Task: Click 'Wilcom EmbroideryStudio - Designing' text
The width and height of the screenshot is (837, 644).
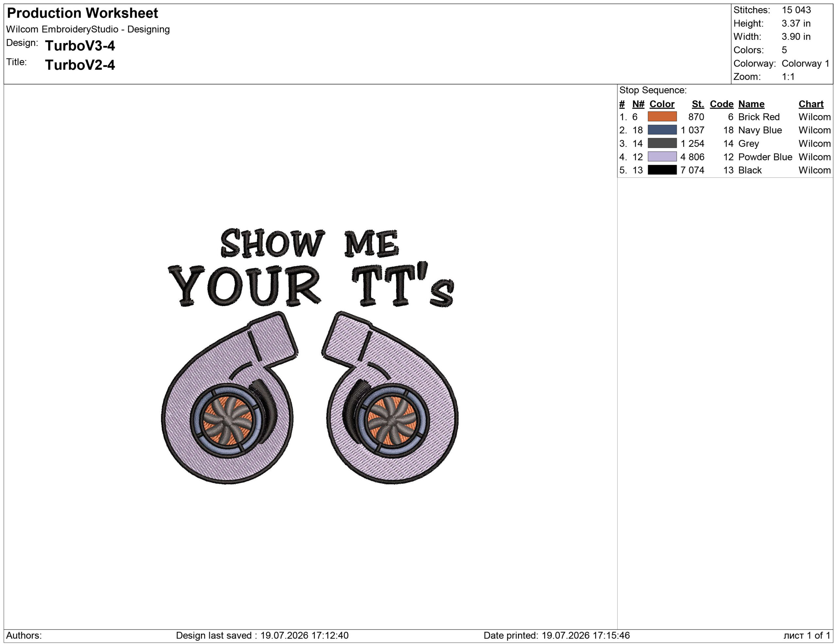Action: [88, 29]
